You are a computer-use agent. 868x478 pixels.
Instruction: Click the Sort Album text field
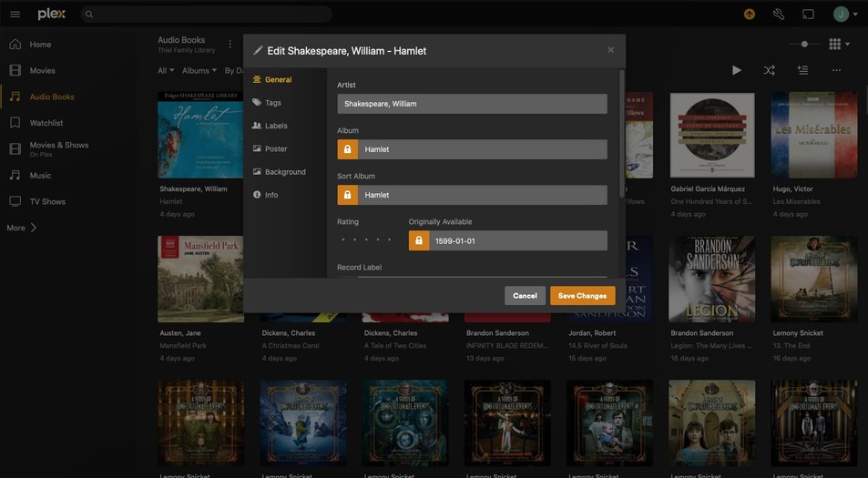pos(482,195)
